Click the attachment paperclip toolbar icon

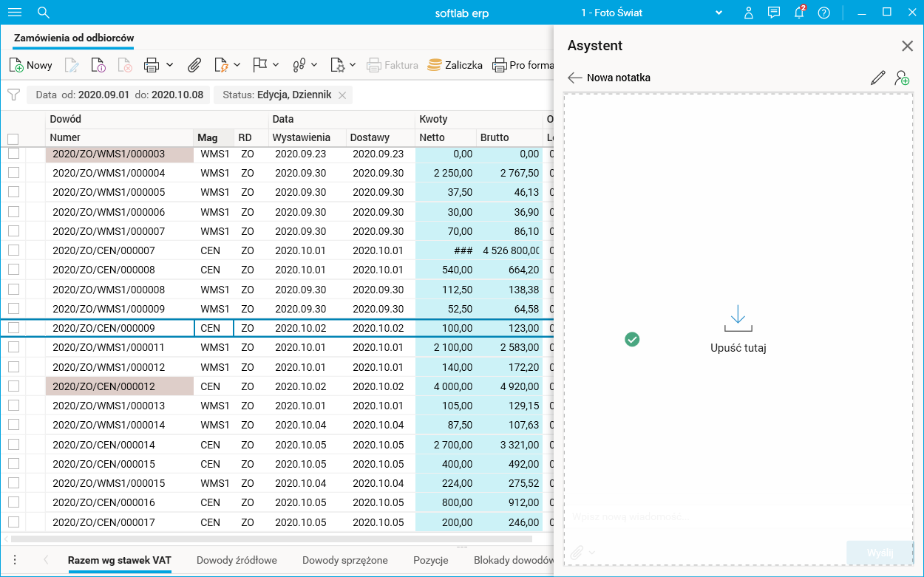tap(194, 65)
